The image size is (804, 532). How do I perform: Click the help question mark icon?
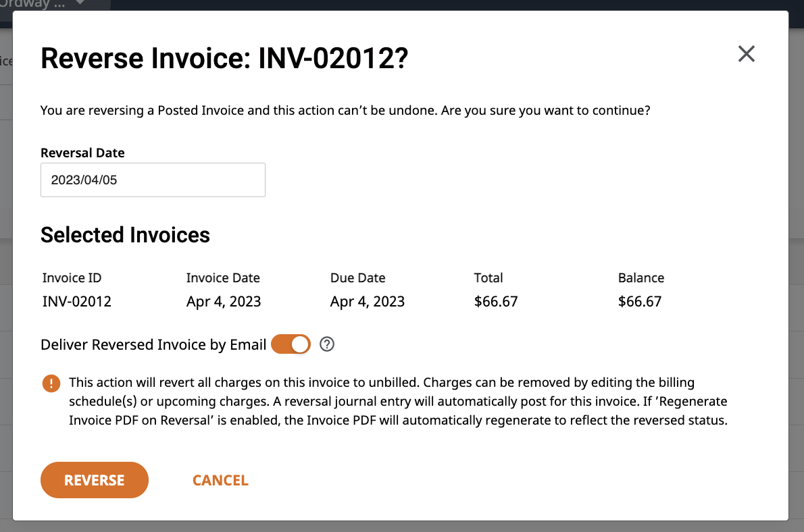(x=327, y=345)
